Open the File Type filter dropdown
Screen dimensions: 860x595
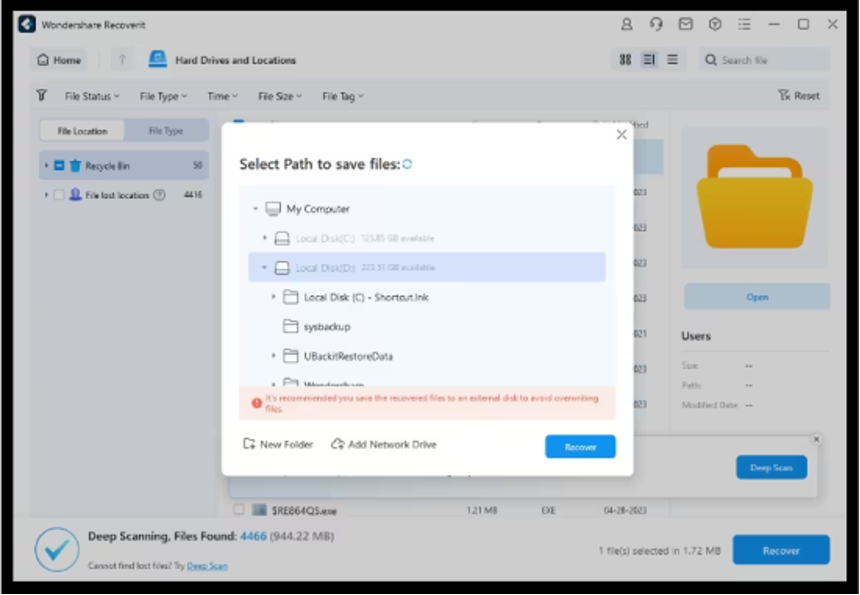point(163,97)
